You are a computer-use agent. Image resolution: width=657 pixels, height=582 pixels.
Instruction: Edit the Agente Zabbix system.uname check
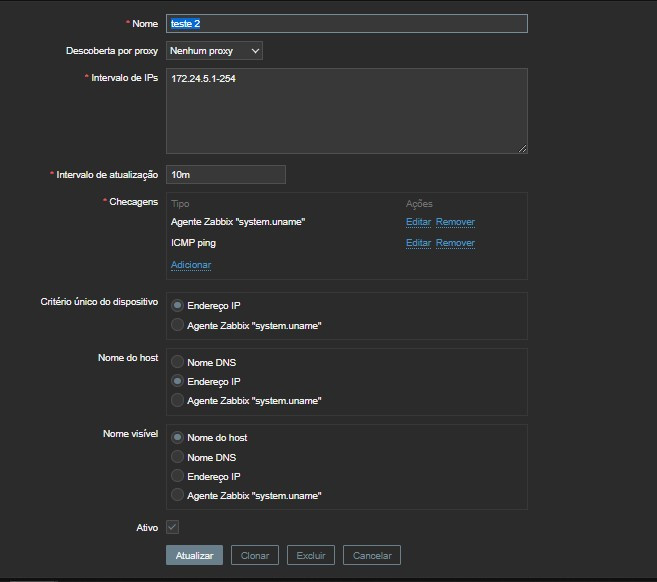coord(418,222)
